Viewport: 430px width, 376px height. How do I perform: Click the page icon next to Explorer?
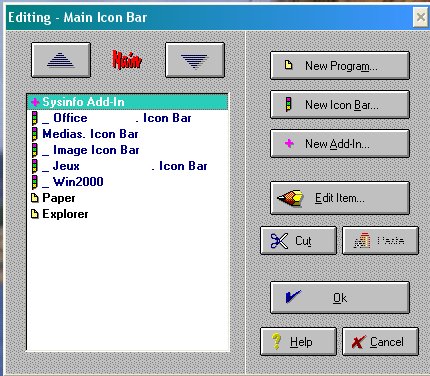coord(35,214)
